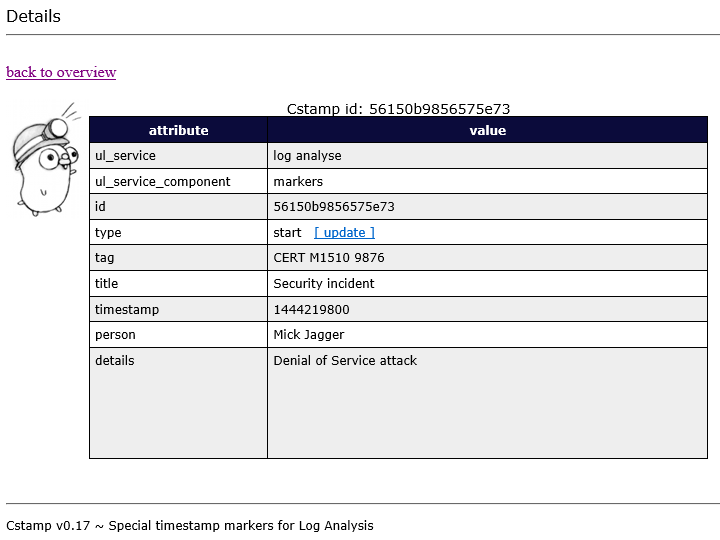Click the 'Security incident' title value
Viewport: 720px width, 540px height.
click(324, 284)
